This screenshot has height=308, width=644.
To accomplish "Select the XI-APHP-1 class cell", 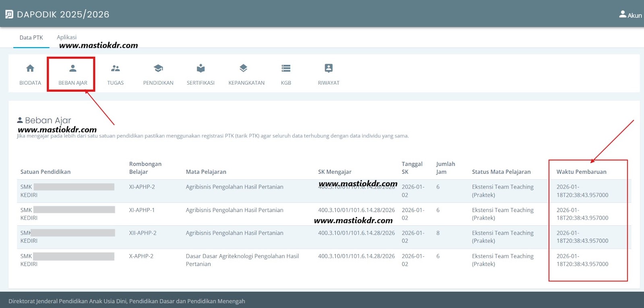I will point(142,210).
